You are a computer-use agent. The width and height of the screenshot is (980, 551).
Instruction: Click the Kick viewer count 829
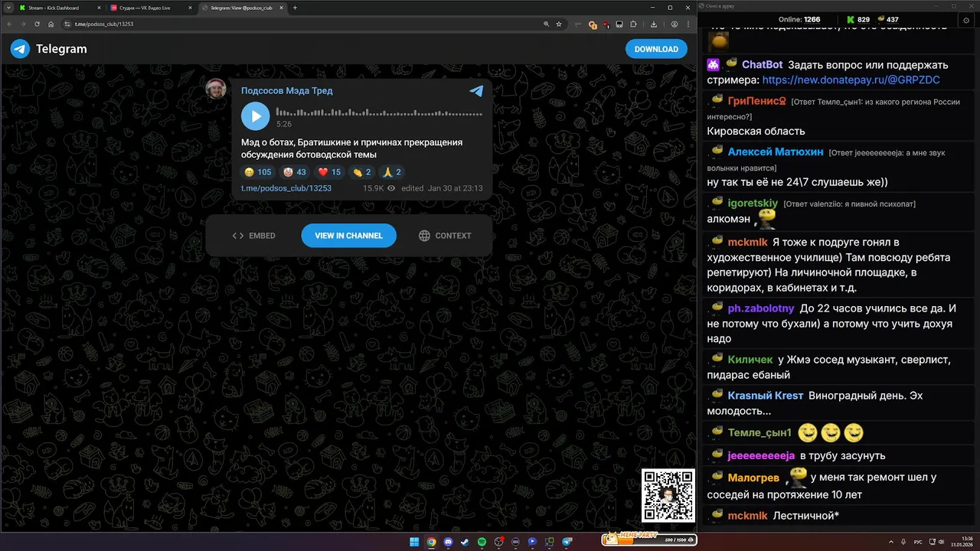point(857,19)
